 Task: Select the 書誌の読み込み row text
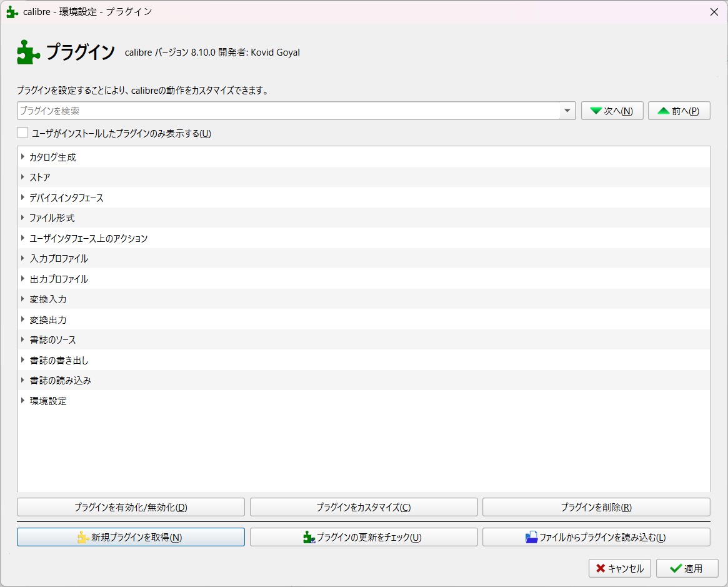(61, 380)
